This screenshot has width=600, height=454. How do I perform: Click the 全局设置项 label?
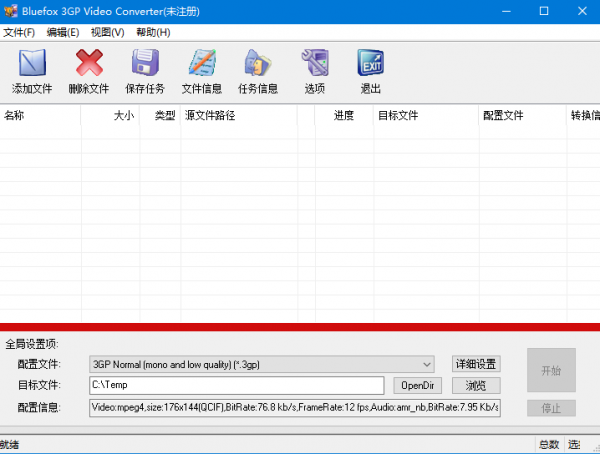[x=32, y=344]
